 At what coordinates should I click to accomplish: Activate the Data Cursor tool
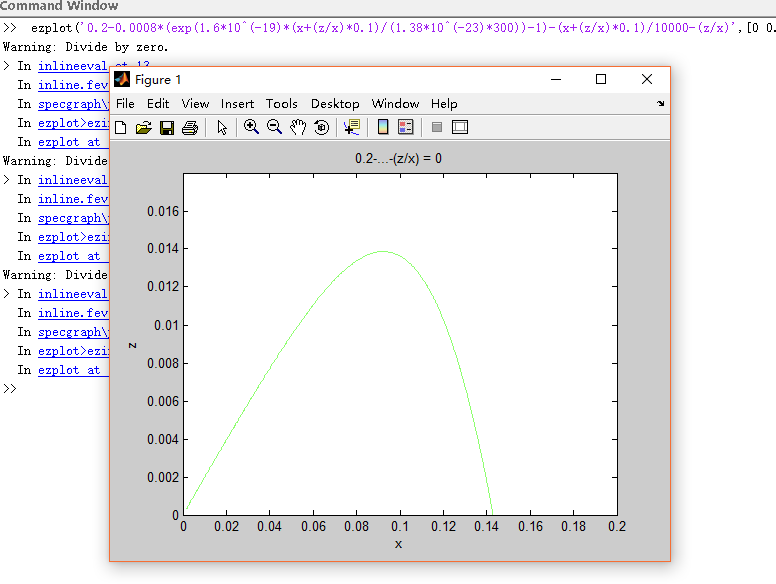pyautogui.click(x=351, y=127)
